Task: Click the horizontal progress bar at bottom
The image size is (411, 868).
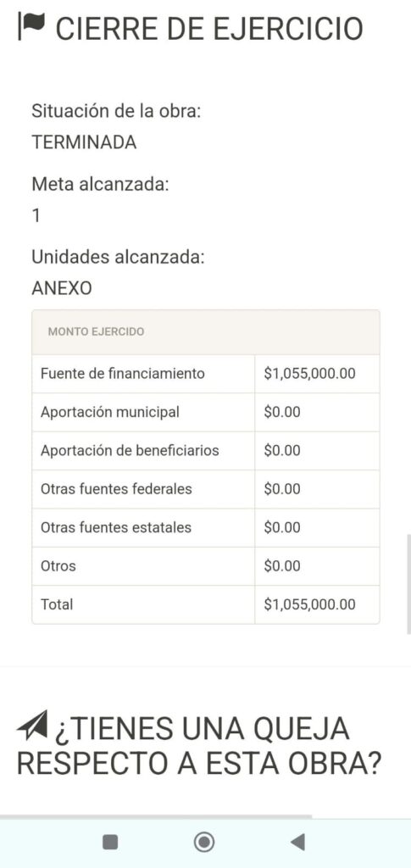Action: 156,816
